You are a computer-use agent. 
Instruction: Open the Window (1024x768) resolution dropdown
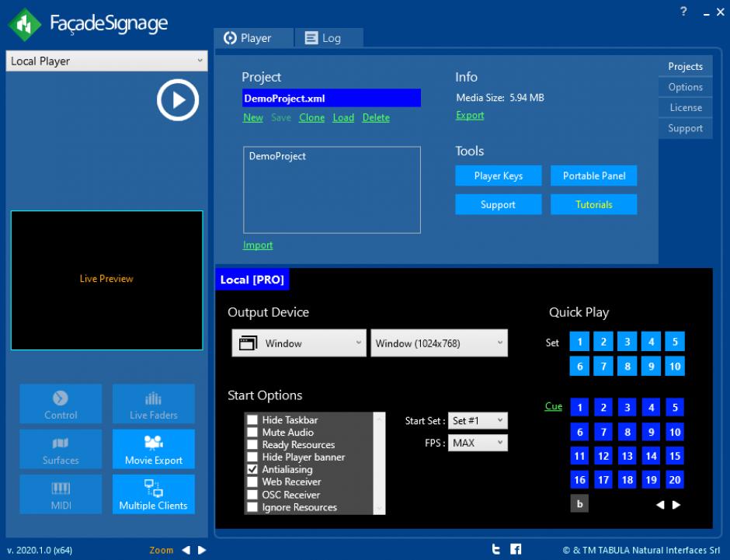(x=439, y=343)
